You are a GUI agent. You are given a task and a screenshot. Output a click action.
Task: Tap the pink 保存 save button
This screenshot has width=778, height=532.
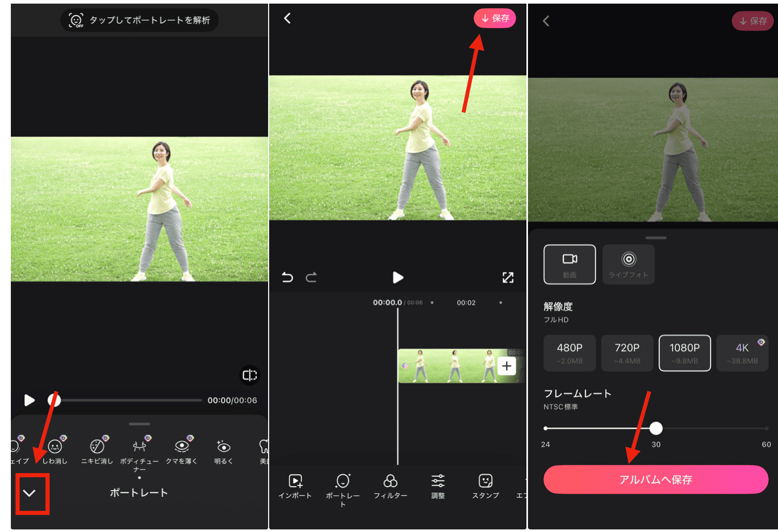coord(494,18)
